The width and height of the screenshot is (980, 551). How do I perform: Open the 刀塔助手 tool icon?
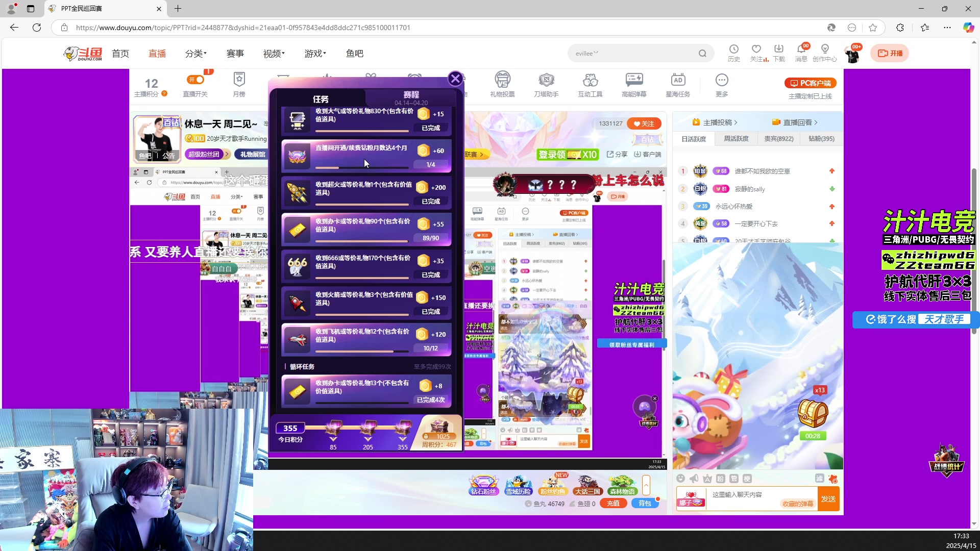click(x=546, y=85)
